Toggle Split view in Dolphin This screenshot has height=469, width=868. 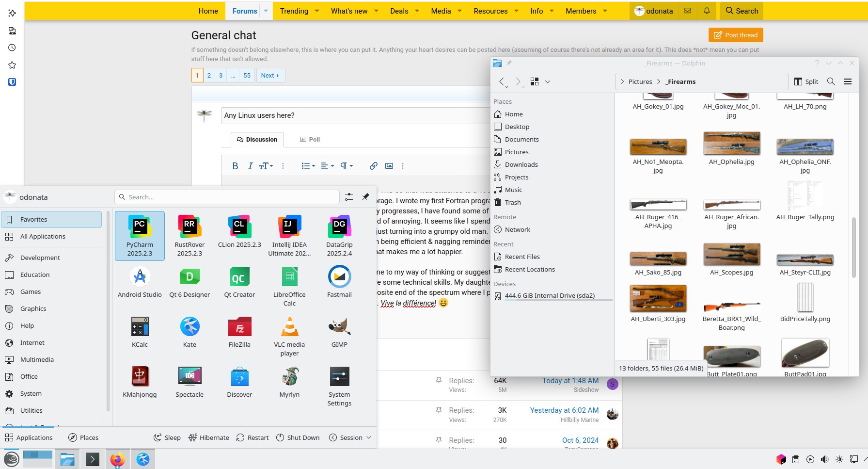806,81
